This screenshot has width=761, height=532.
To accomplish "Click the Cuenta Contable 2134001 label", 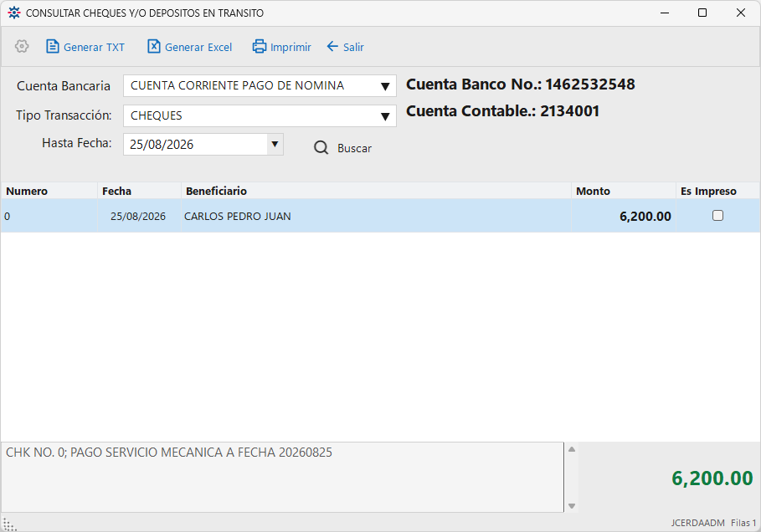I will pyautogui.click(x=502, y=111).
